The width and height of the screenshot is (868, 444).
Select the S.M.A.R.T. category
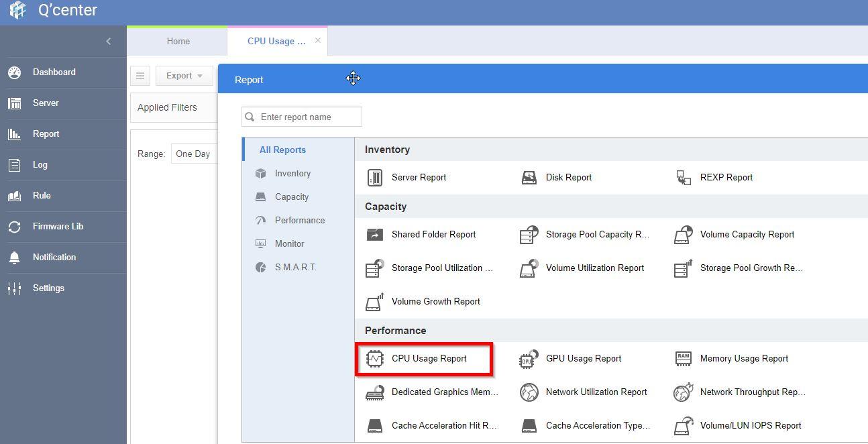pos(295,267)
